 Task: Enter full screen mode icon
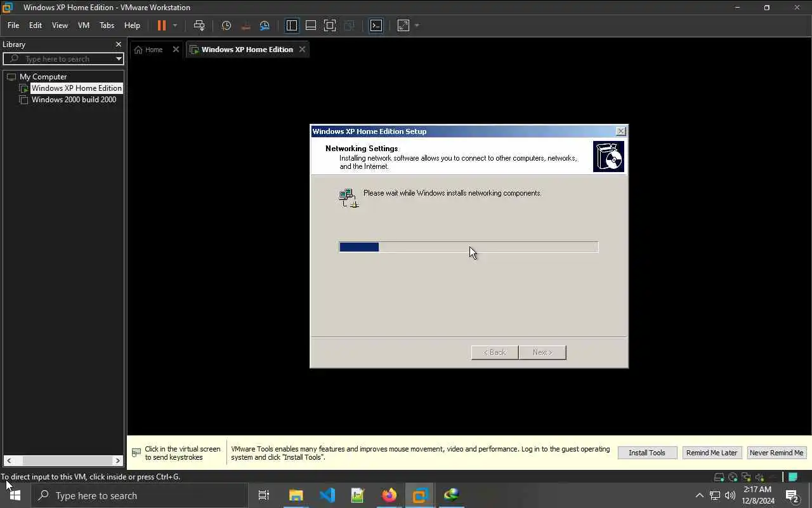tap(330, 25)
